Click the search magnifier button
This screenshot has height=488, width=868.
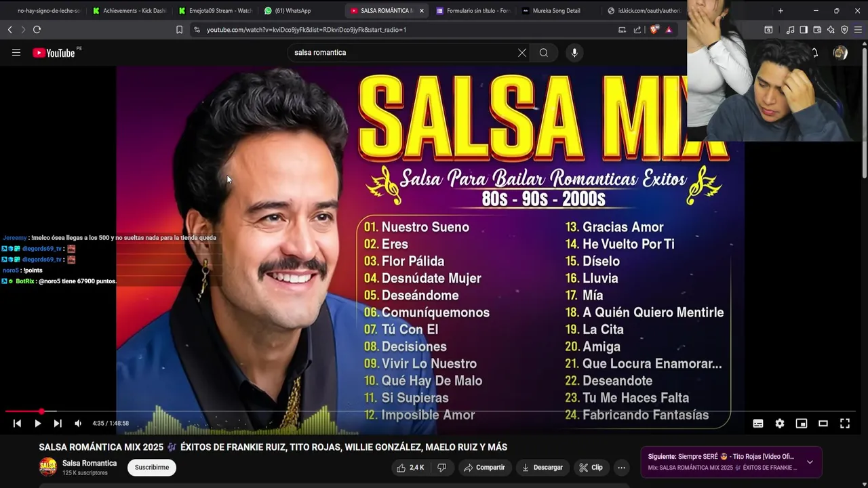tap(544, 53)
